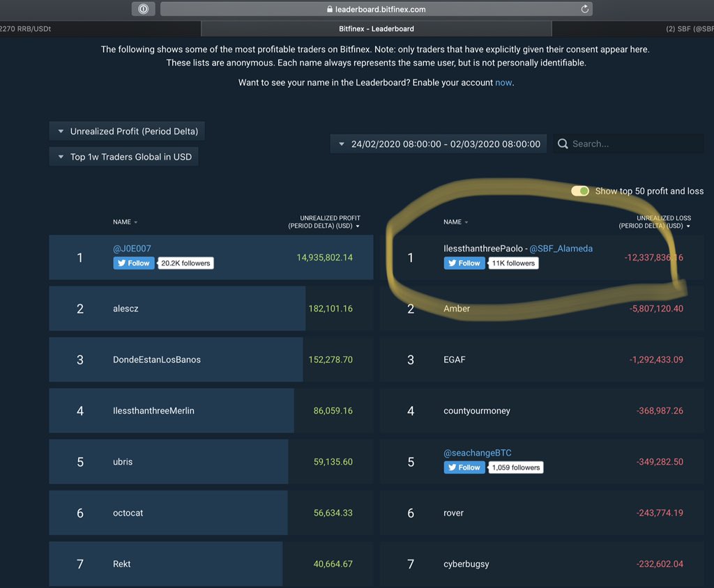Select trader countyourmoney
Screen dimensions: 714x588
coord(477,410)
